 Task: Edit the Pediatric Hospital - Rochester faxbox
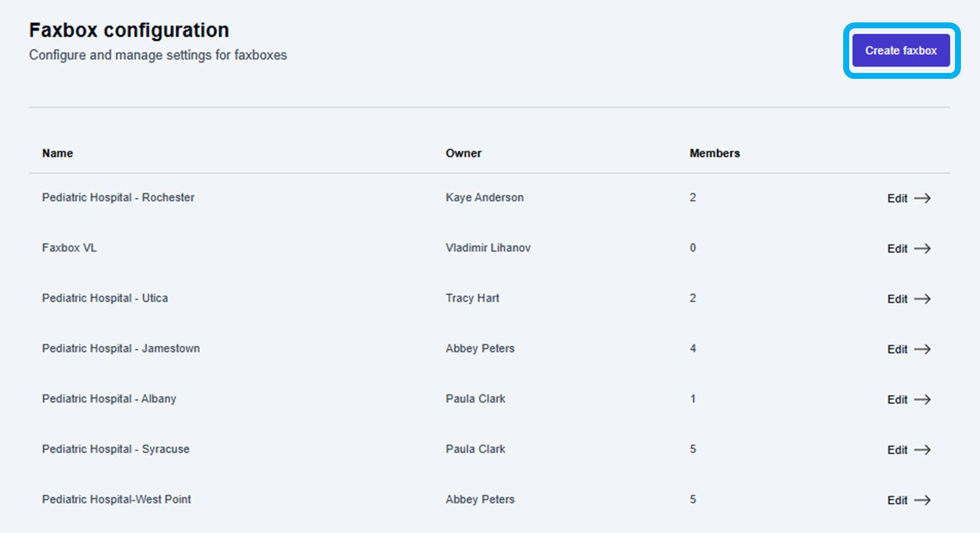point(897,198)
